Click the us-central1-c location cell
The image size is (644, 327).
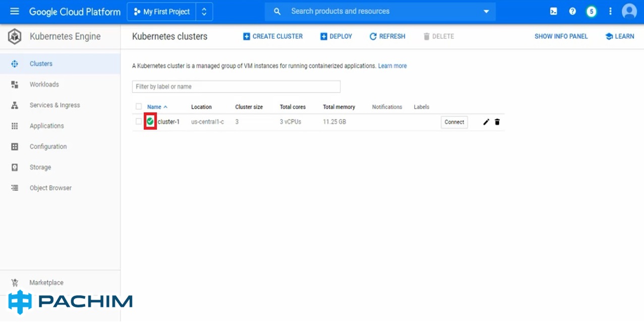click(207, 122)
